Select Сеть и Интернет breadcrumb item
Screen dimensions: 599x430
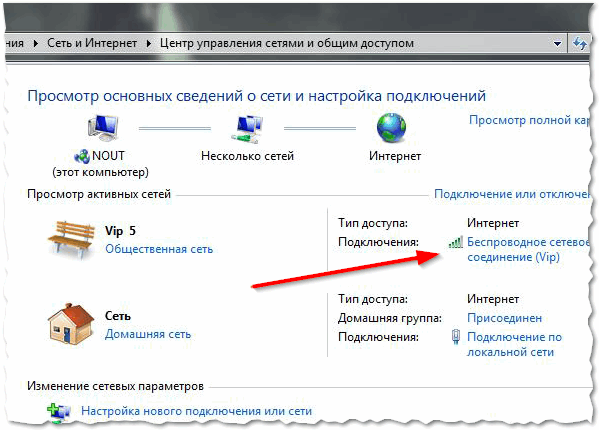click(92, 43)
